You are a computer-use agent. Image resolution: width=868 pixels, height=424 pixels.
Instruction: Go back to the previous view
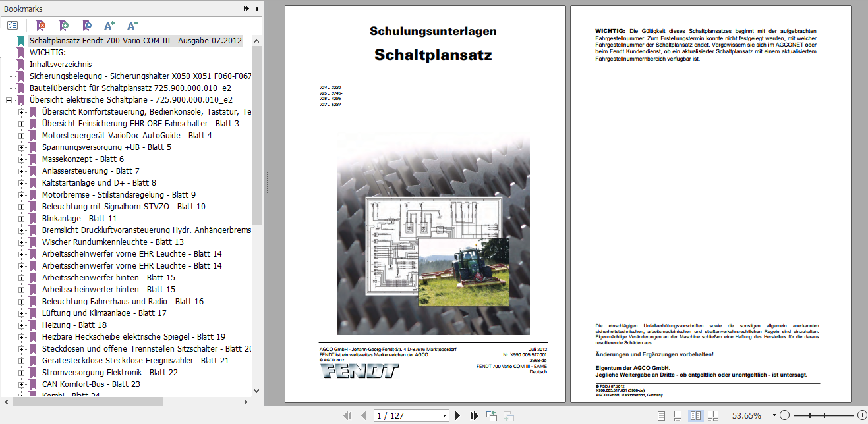[492, 415]
